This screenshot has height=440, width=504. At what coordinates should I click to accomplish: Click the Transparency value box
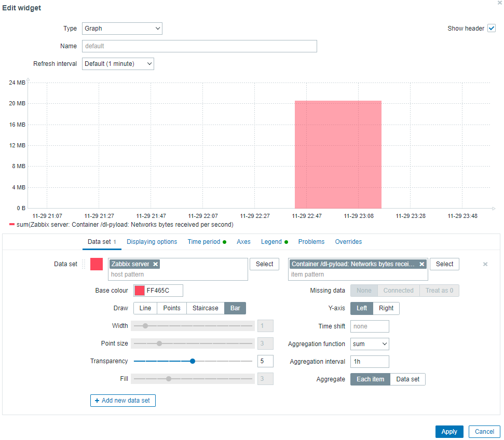pyautogui.click(x=265, y=361)
